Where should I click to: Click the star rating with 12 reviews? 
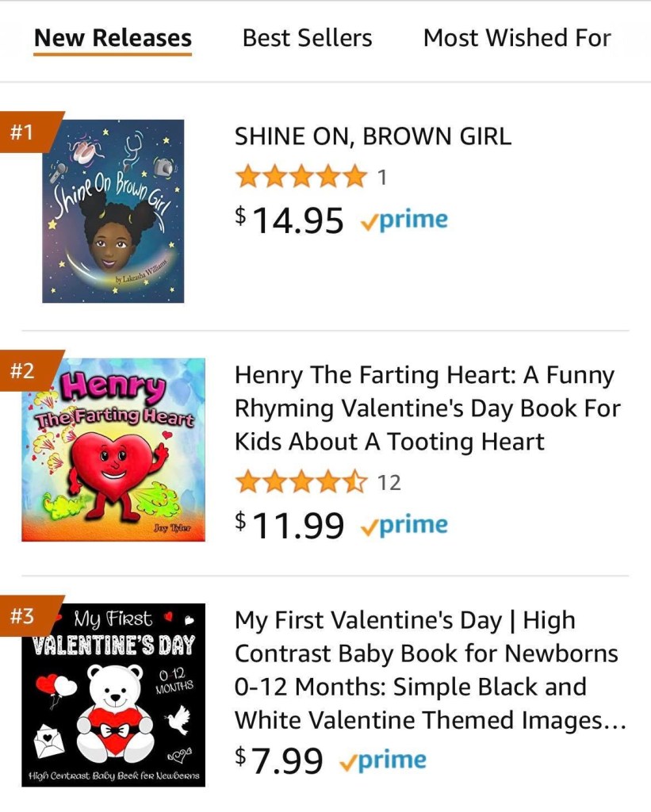301,482
